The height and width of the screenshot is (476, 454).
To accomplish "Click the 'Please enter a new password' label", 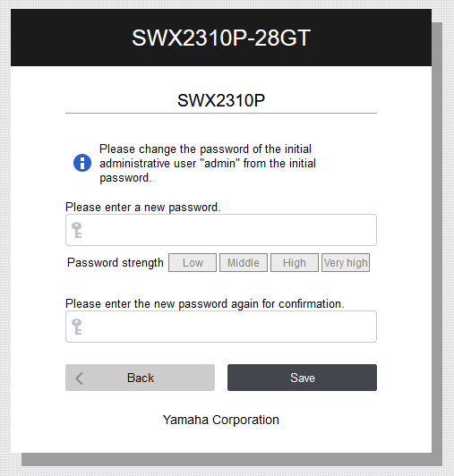I will point(142,208).
